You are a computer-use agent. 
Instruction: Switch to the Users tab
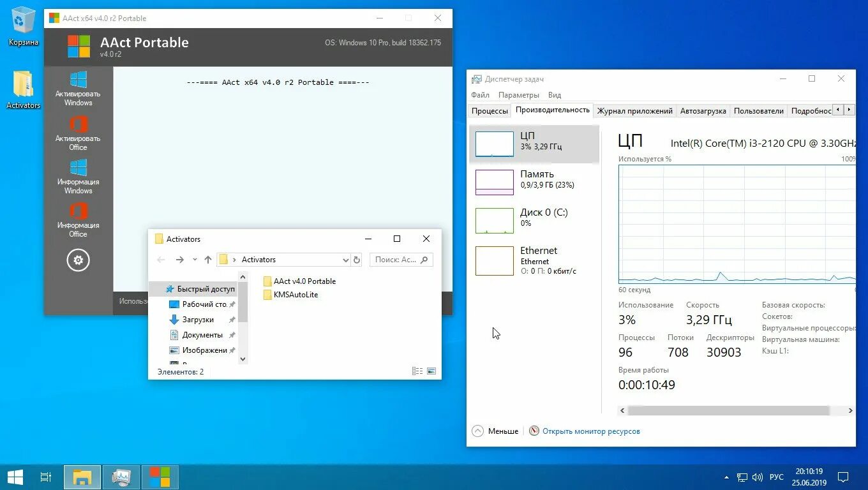[x=758, y=111]
